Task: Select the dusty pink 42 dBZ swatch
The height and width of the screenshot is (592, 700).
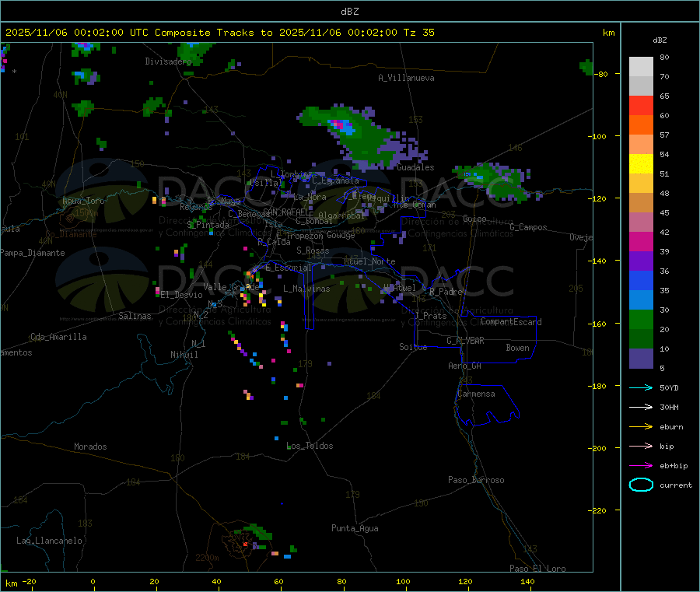Action: 641,222
